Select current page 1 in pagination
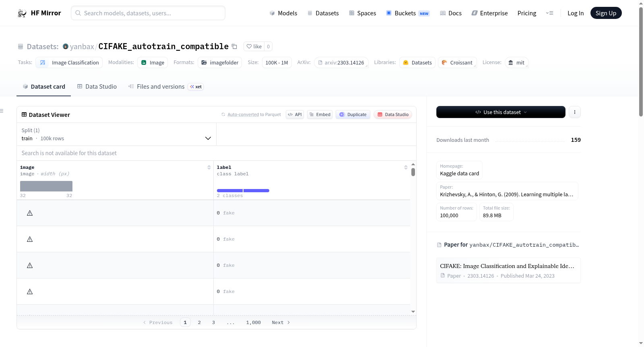The image size is (644, 347). tap(185, 322)
